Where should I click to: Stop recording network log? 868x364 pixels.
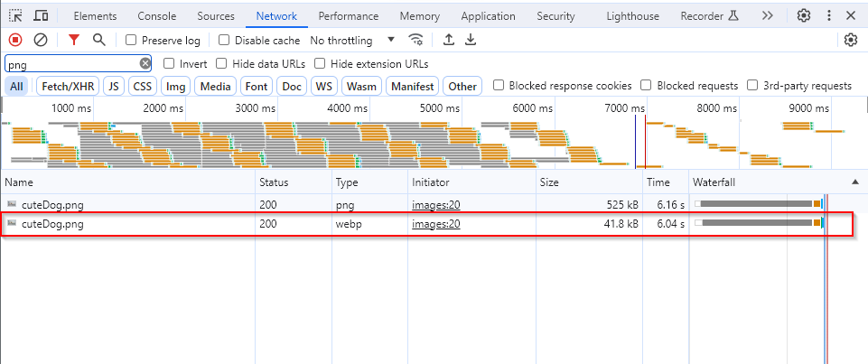tap(14, 40)
